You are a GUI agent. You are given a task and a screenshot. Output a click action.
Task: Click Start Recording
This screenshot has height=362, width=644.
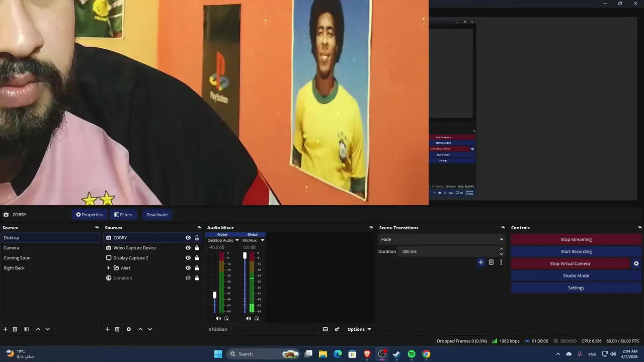[576, 251]
